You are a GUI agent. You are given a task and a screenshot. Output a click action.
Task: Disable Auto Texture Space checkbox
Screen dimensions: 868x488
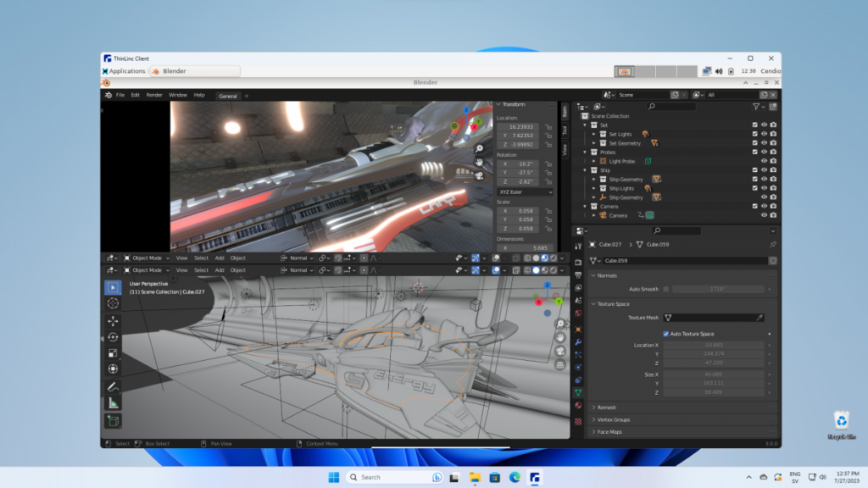tap(666, 334)
